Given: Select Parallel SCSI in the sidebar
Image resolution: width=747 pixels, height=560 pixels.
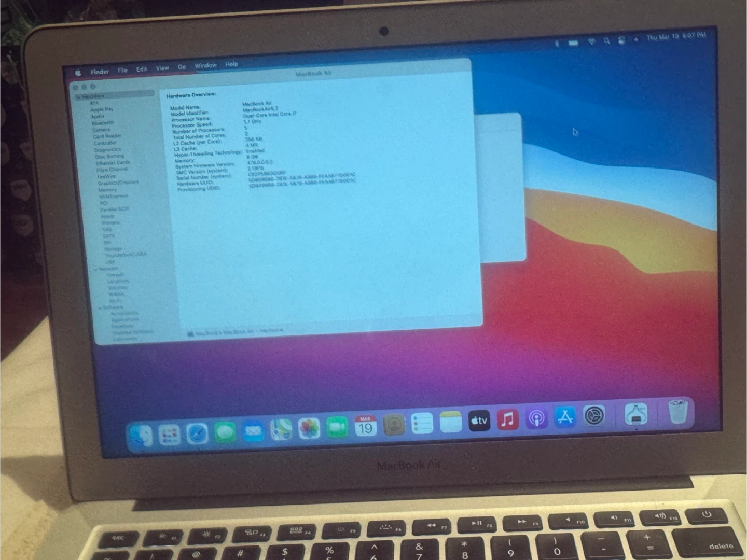Looking at the screenshot, I should [115, 209].
